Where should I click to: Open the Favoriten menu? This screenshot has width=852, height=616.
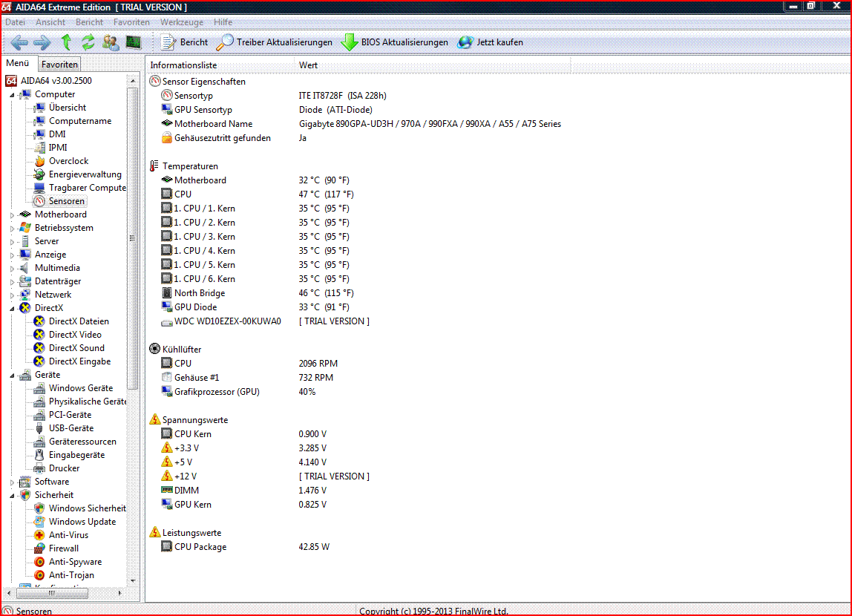pos(131,22)
